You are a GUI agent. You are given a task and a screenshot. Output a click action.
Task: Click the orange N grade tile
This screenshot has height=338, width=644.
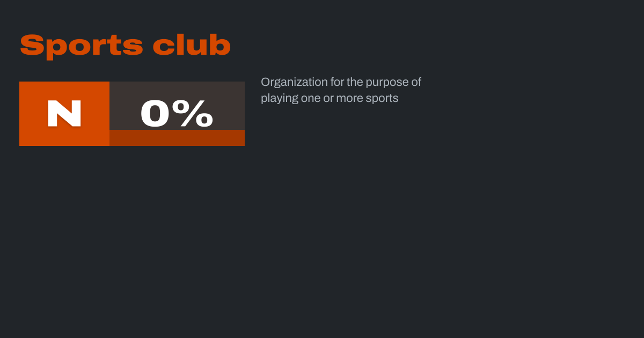point(64,114)
